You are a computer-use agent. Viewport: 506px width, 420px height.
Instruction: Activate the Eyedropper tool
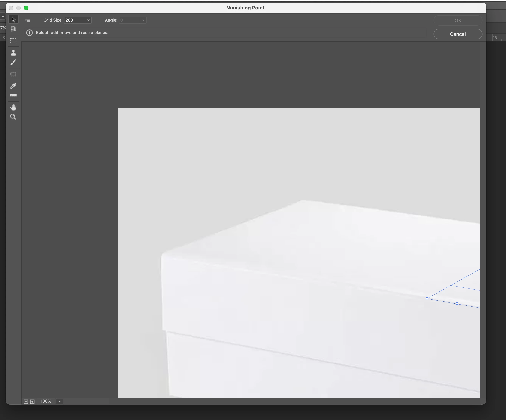[x=13, y=86]
